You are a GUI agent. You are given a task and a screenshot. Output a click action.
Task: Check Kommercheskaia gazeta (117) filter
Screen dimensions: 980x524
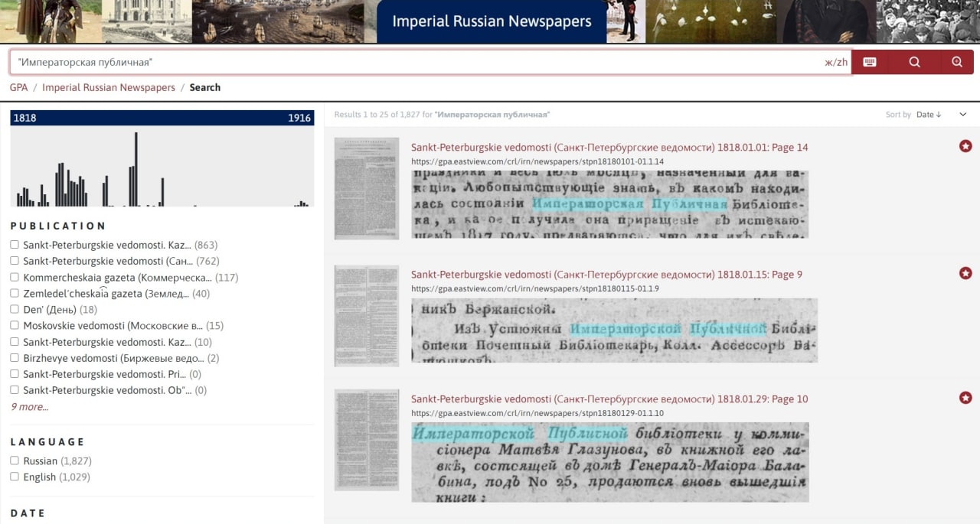tap(15, 277)
